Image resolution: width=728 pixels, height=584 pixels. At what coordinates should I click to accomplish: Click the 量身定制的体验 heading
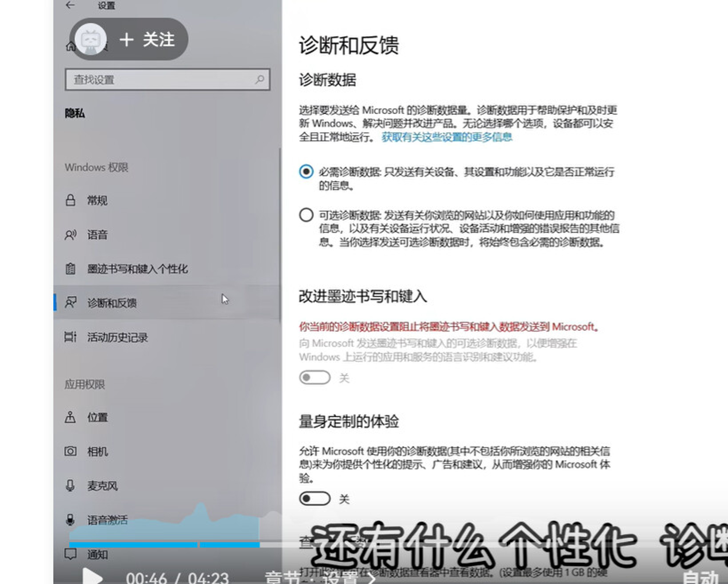(349, 421)
